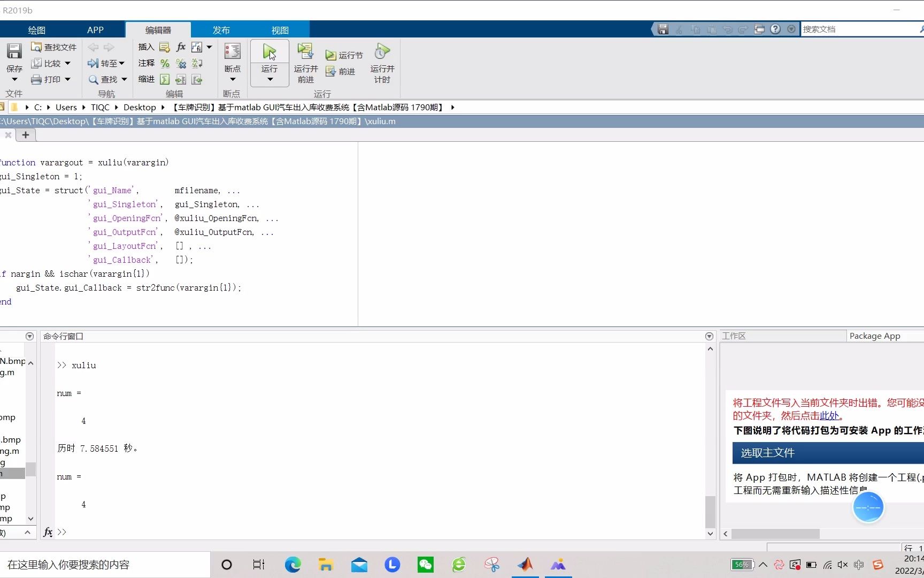Viewport: 924px width, 578px height.
Task: Open the Breakpoints dropdown arrow
Action: pos(232,80)
